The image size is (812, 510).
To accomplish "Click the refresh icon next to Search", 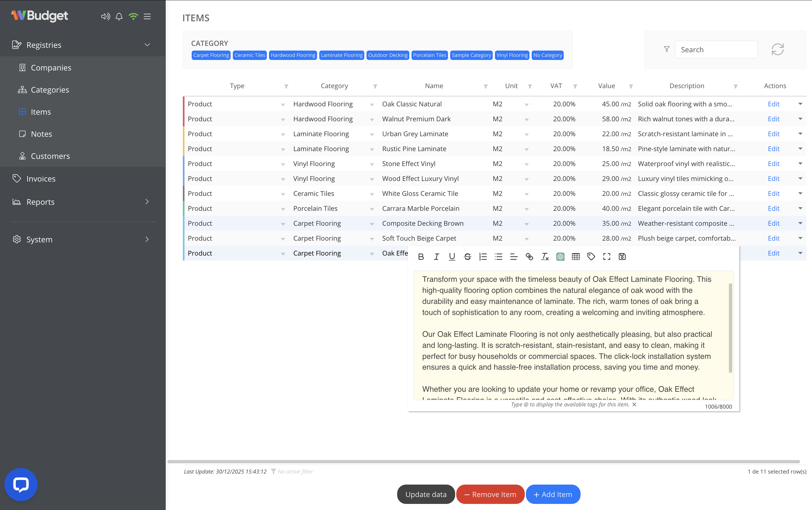I will (x=777, y=49).
